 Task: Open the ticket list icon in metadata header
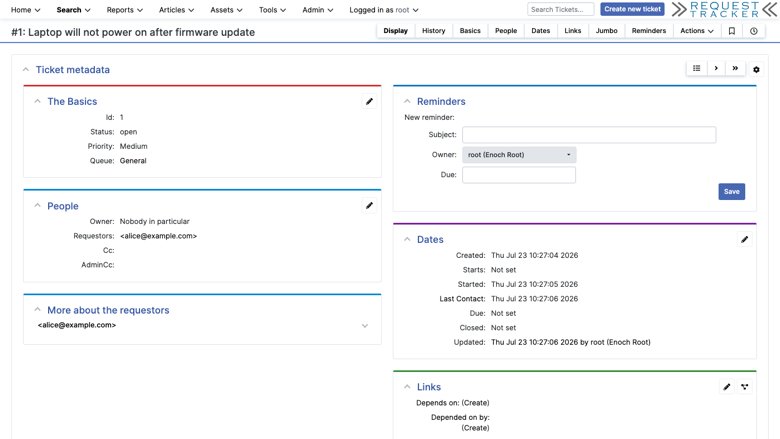[696, 69]
